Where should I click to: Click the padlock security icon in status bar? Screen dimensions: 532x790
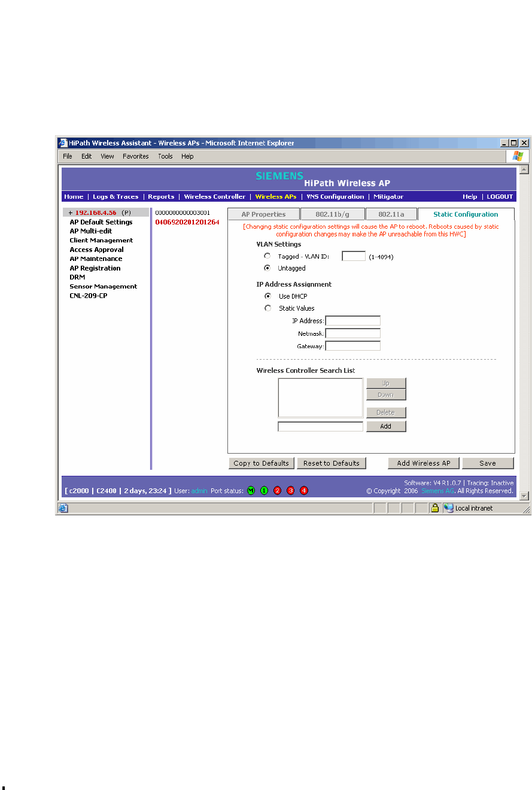pos(436,508)
